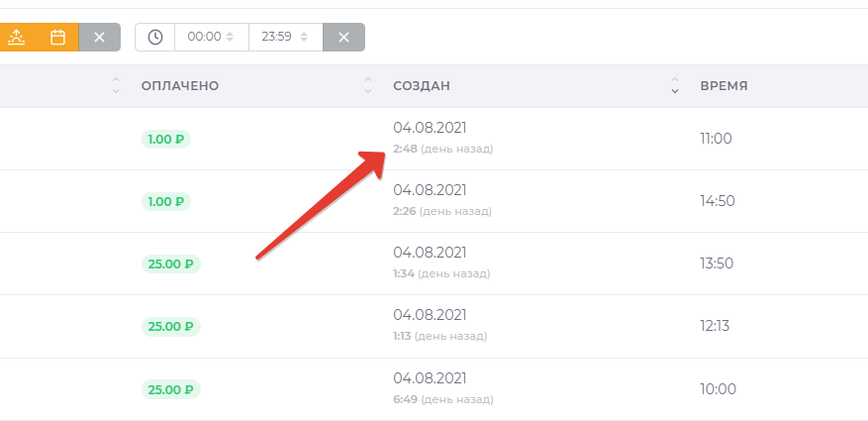This screenshot has width=868, height=421.
Task: Click the clock icon in time filter
Action: coord(155,38)
